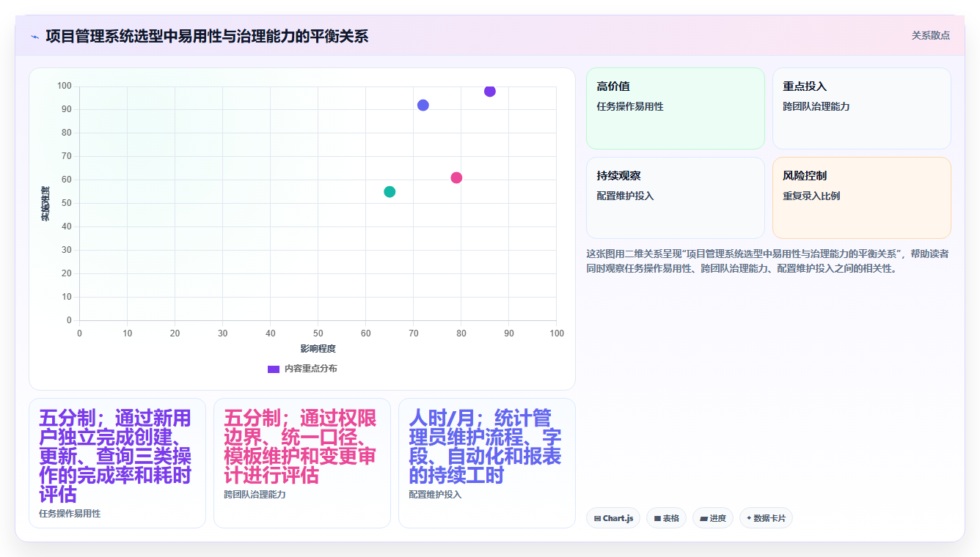
Task: Click the Chart.js tag
Action: click(613, 518)
